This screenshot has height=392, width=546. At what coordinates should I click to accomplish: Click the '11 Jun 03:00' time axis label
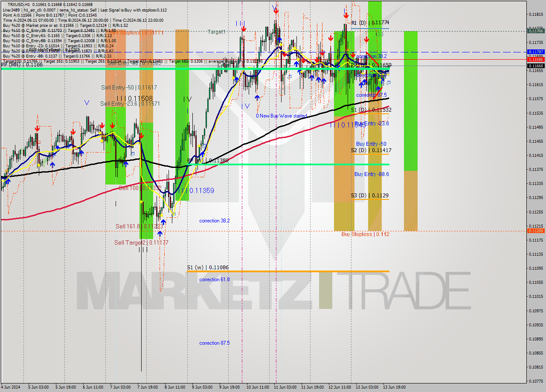[x=285, y=387]
